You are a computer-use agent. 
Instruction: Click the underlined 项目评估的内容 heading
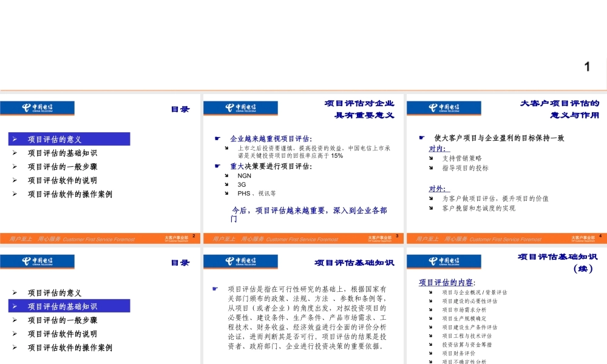[x=446, y=283]
